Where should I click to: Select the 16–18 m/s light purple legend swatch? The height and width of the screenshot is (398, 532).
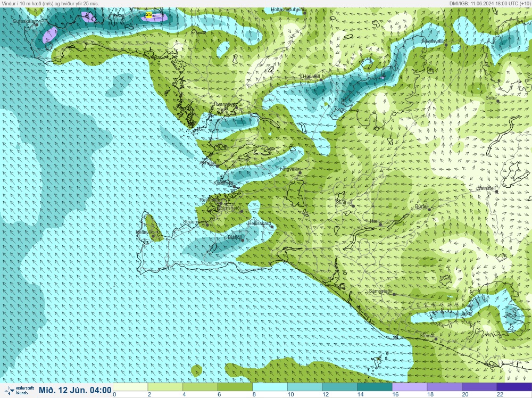pos(410,387)
